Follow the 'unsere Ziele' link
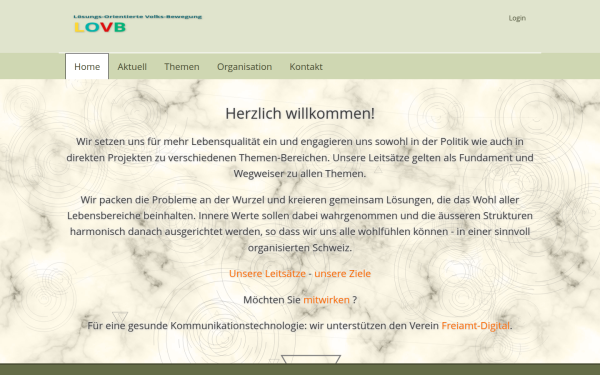This screenshot has height=375, width=600. coord(342,274)
